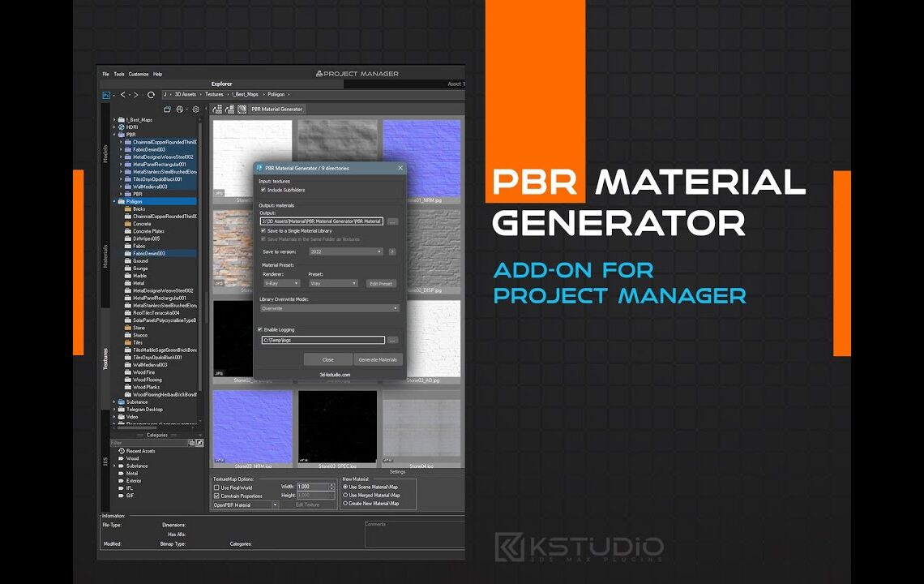The width and height of the screenshot is (924, 584).
Task: Click the Recent Assets clock icon
Action: point(122,450)
